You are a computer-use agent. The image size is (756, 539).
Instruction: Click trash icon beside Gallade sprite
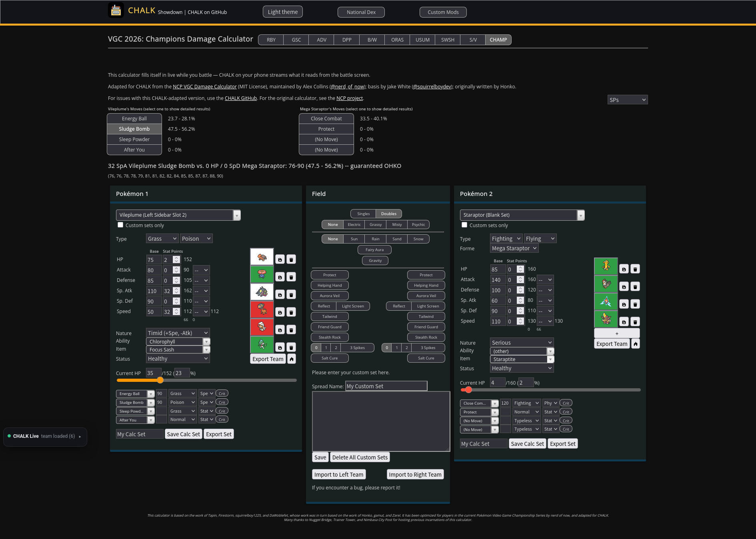[x=291, y=347]
